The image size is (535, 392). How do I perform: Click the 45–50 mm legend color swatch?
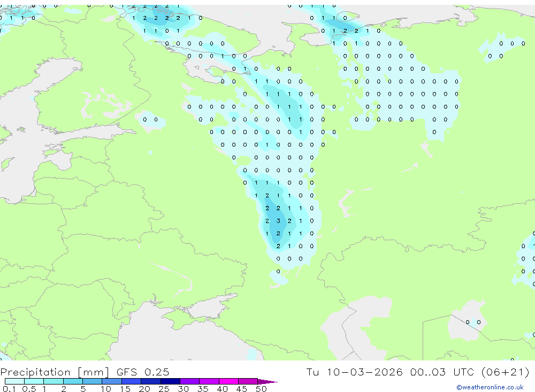coord(248,381)
